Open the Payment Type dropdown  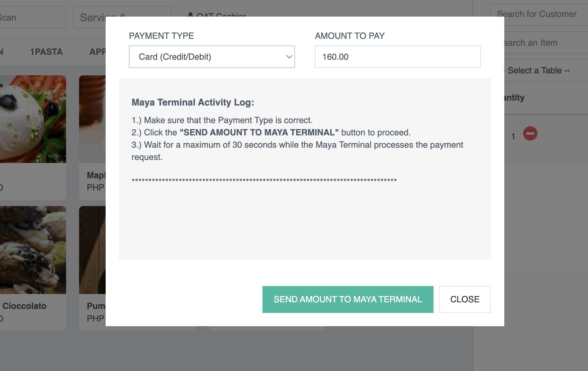click(212, 57)
